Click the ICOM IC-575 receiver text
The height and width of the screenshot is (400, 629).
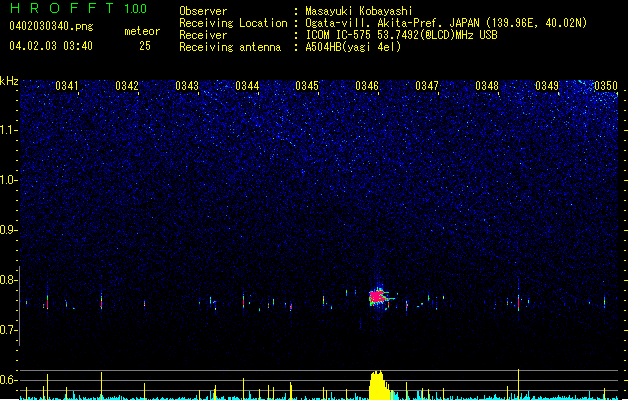402,35
